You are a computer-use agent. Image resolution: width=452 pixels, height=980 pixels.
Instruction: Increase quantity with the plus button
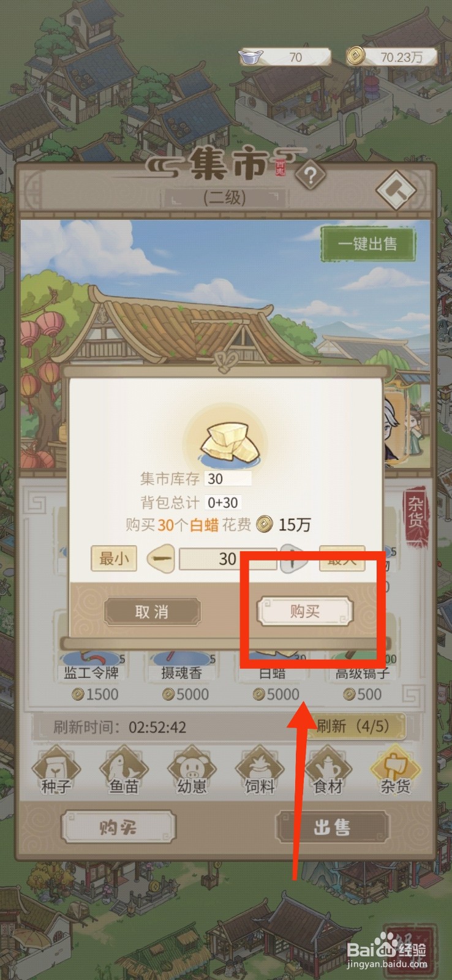pos(294,559)
